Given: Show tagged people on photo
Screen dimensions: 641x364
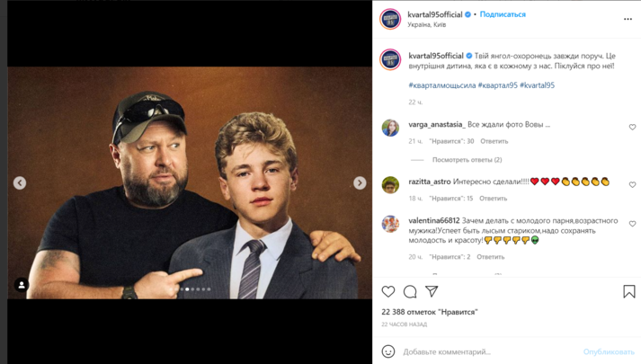Looking at the screenshot, I should (x=22, y=285).
